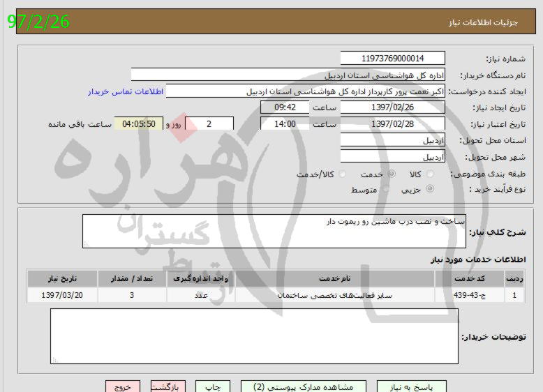Select the خدمت radio button
Screen dimensions: 543x392
392,174
